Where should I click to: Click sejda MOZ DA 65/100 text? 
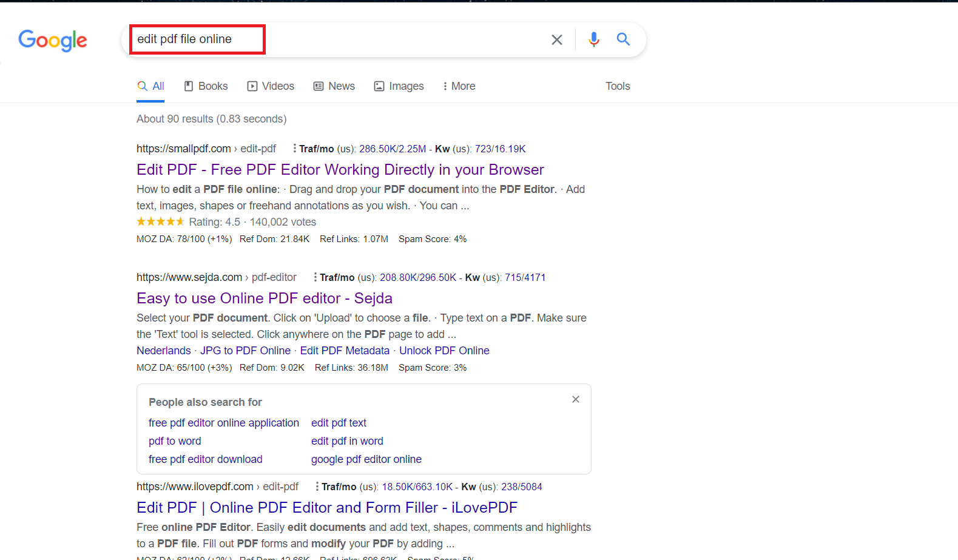point(184,368)
